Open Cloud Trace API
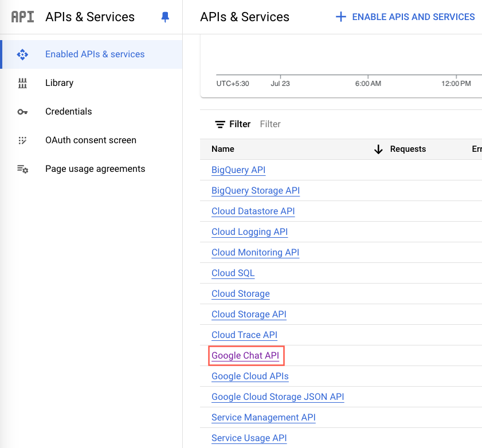482x448 pixels. point(244,335)
